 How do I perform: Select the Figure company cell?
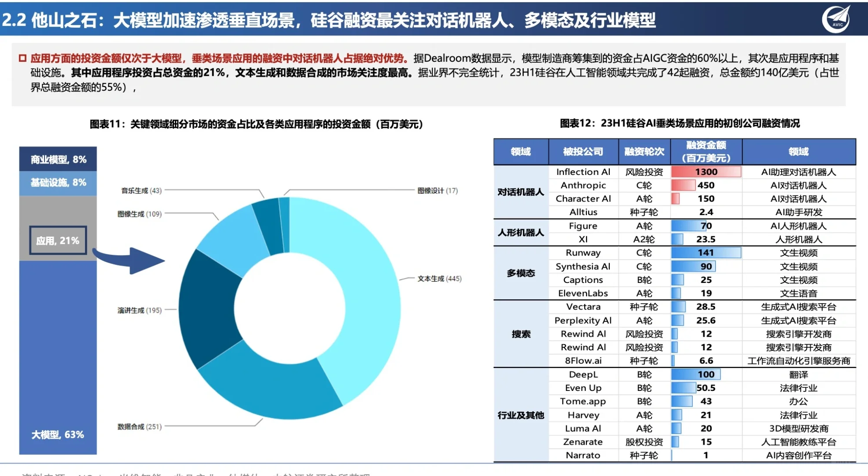point(583,226)
